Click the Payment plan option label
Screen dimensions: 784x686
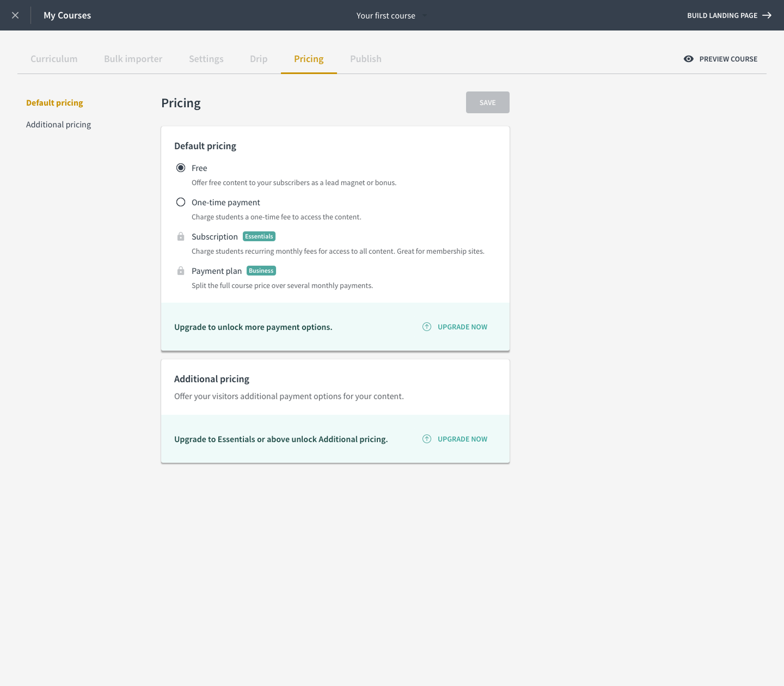[217, 271]
